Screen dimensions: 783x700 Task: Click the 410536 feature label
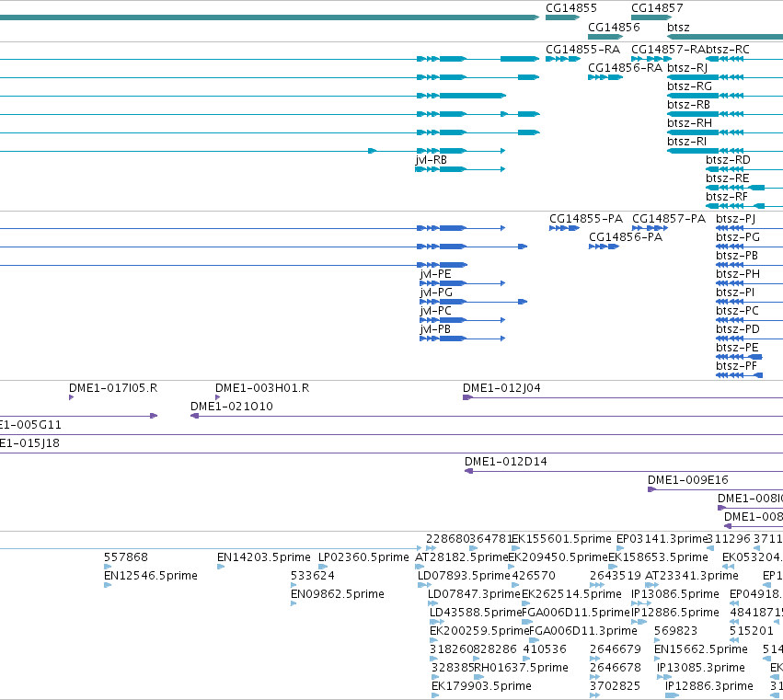[545, 649]
